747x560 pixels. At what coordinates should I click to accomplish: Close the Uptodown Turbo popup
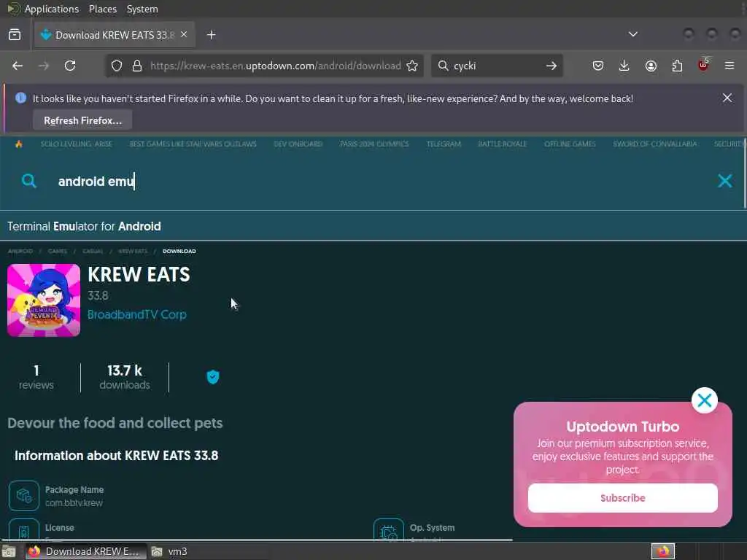click(705, 400)
